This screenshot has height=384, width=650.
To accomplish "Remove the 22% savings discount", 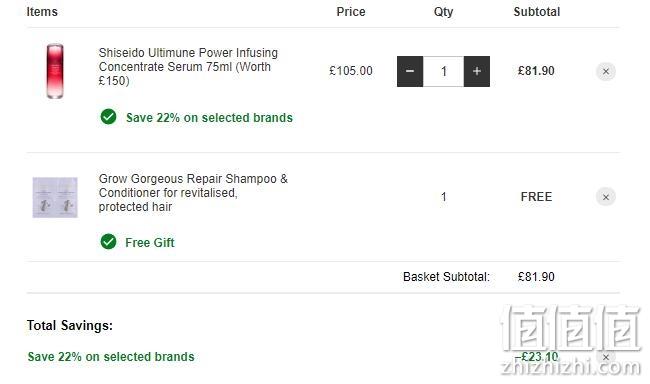I will click(x=606, y=357).
